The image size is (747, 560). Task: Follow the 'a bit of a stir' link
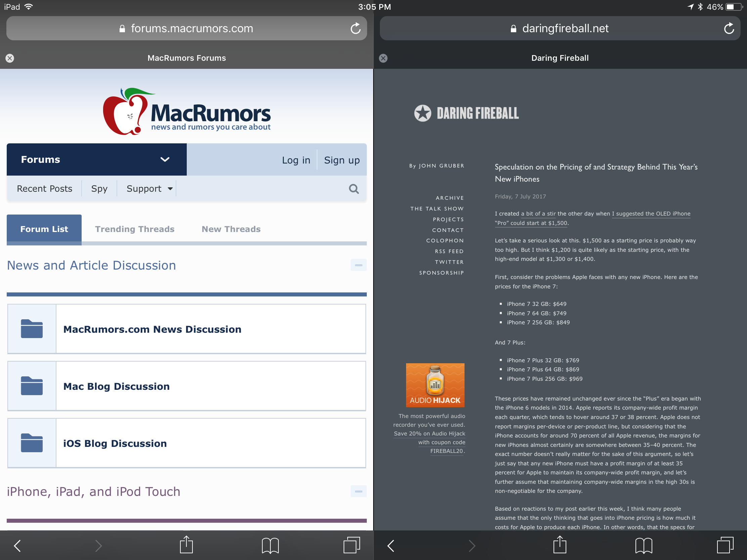538,214
